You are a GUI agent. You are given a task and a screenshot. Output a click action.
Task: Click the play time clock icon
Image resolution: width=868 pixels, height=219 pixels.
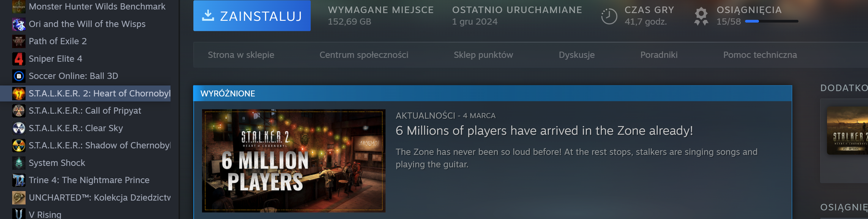click(x=609, y=17)
